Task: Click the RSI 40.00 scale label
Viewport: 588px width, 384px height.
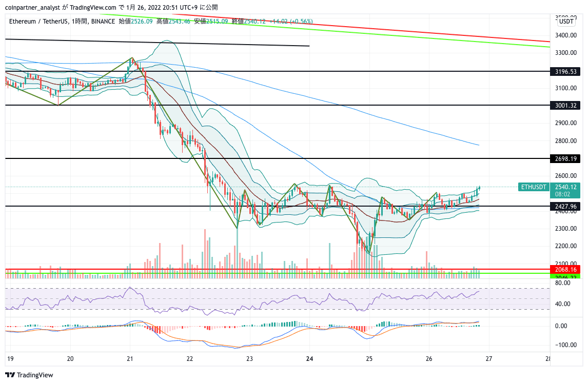Action: click(562, 304)
